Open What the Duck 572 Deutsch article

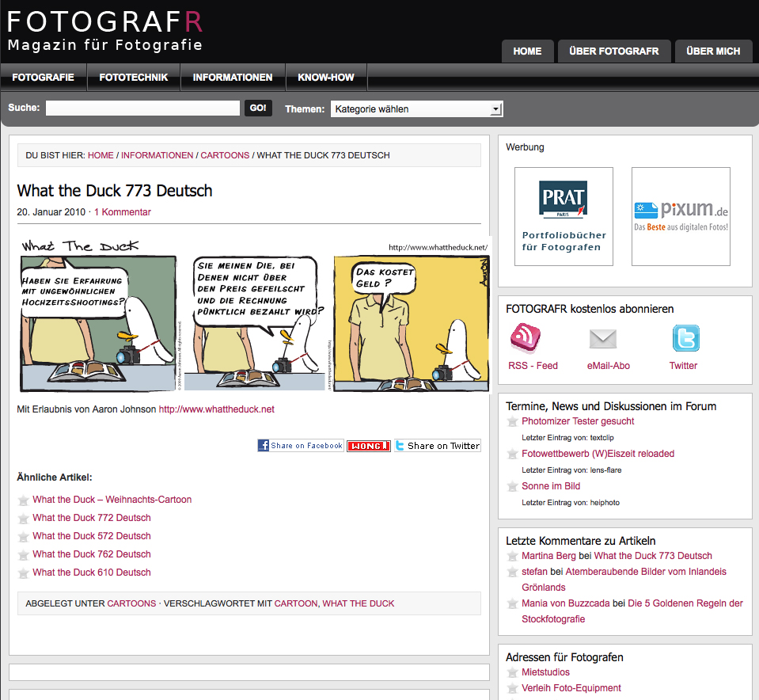click(x=92, y=536)
